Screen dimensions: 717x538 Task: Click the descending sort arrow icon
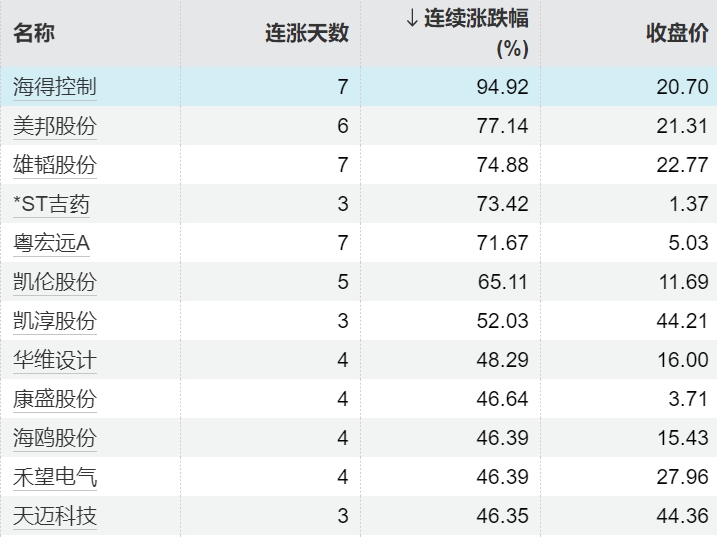point(412,20)
